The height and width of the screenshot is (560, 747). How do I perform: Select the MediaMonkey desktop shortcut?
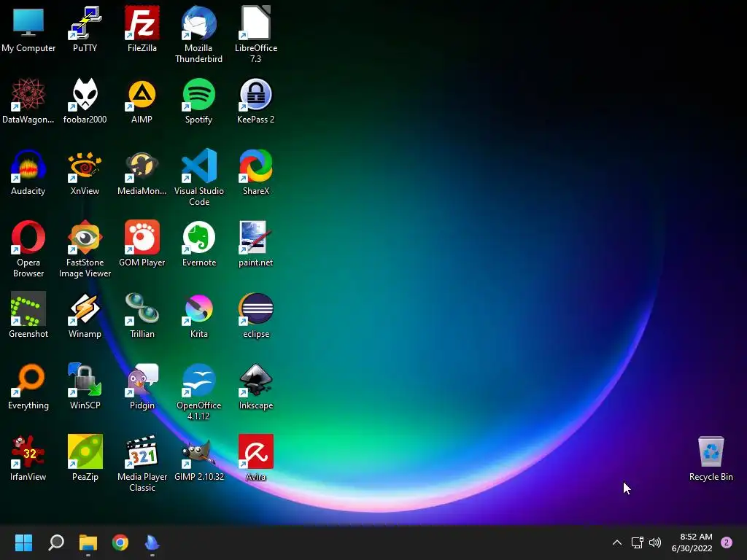(x=142, y=172)
